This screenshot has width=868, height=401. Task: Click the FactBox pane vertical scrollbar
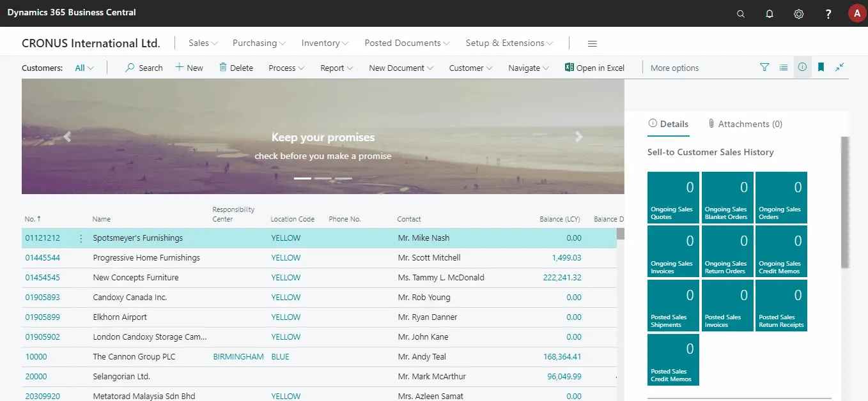click(844, 202)
